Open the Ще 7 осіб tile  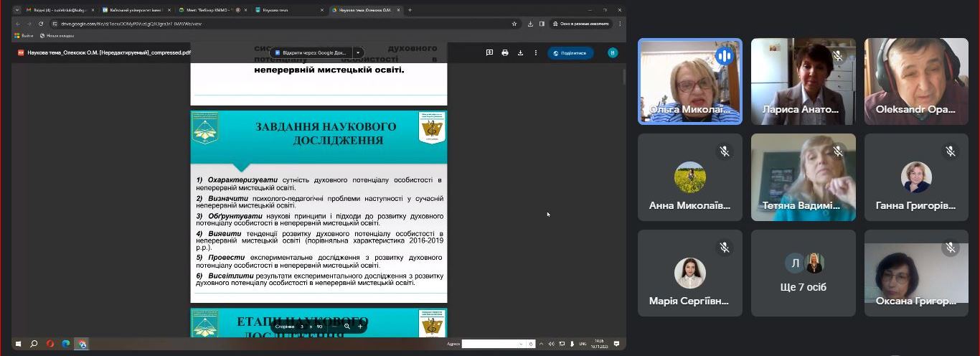(803, 273)
